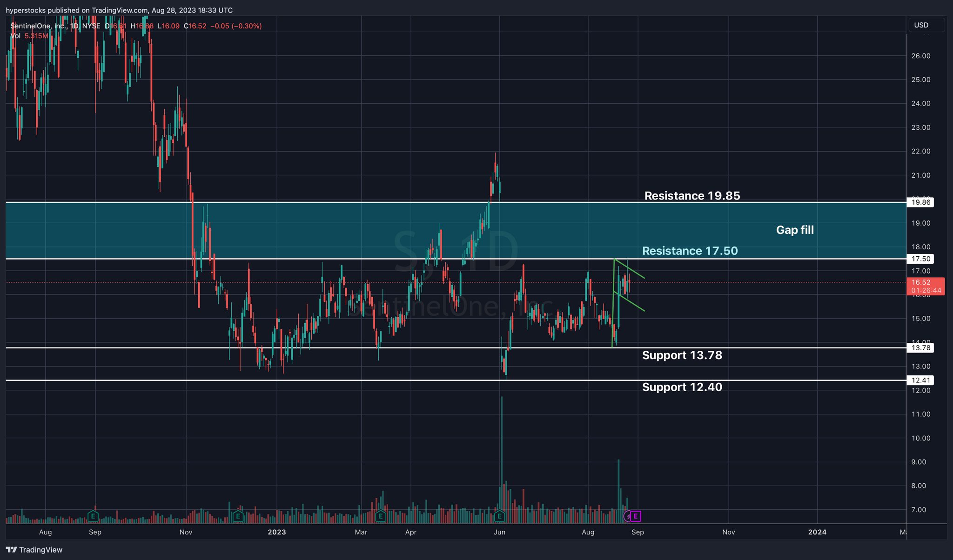The height and width of the screenshot is (560, 953).
Task: Open the USD currency selector
Action: click(x=926, y=25)
